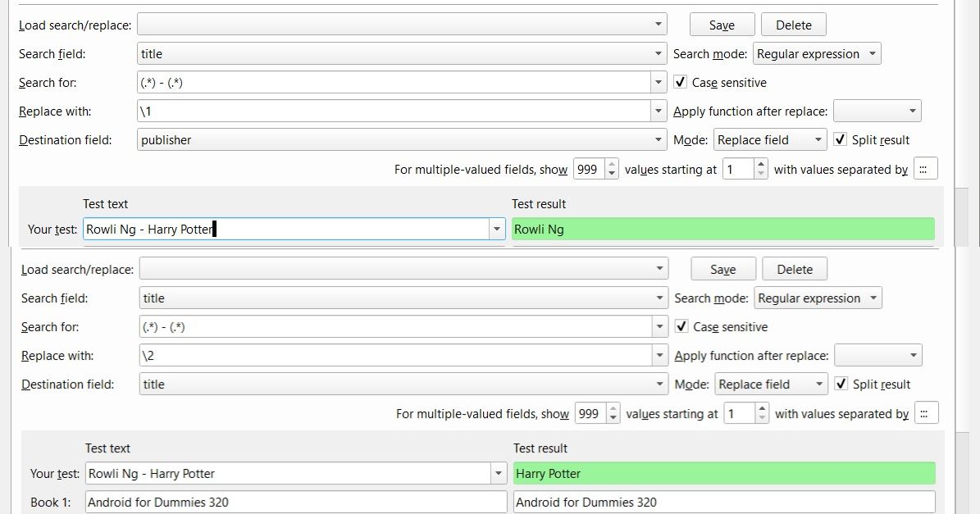
Task: Click Book 1 test text Android for Dummies
Action: [x=295, y=502]
